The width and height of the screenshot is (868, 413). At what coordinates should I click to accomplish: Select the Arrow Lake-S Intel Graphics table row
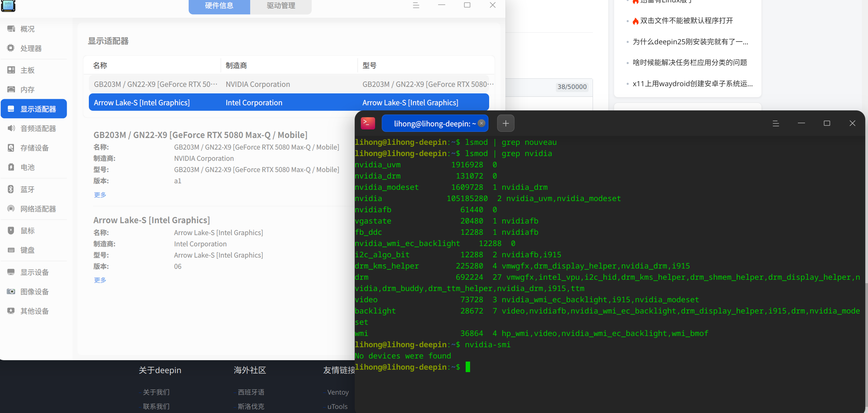[x=289, y=102]
